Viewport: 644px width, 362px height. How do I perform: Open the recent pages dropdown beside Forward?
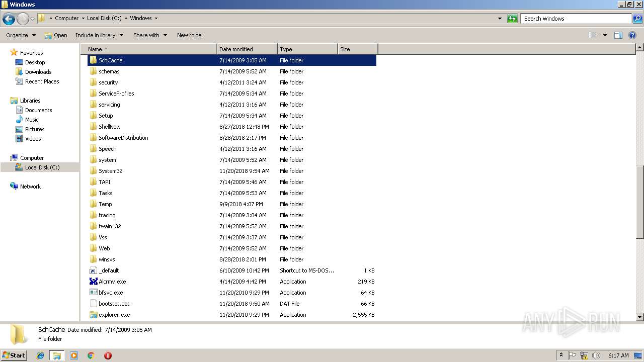[32, 19]
